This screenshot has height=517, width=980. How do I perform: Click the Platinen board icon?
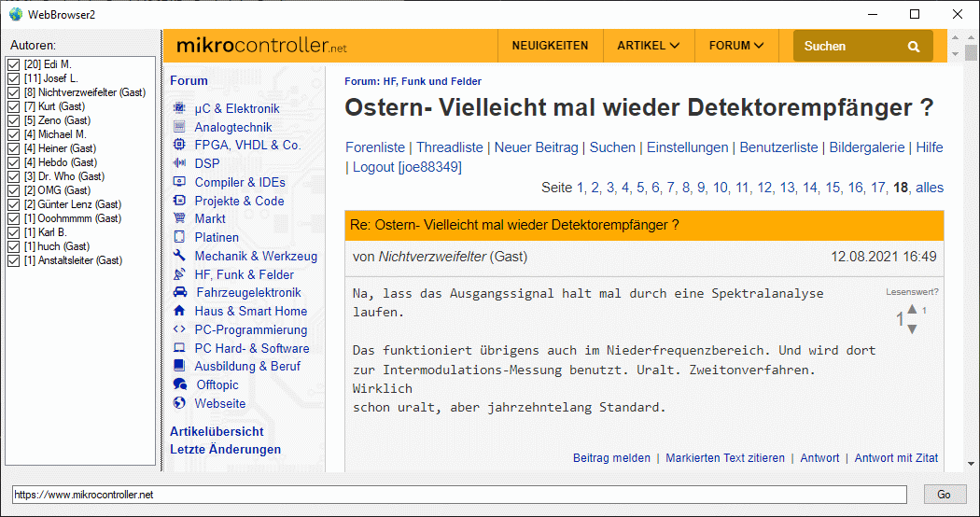click(x=179, y=237)
